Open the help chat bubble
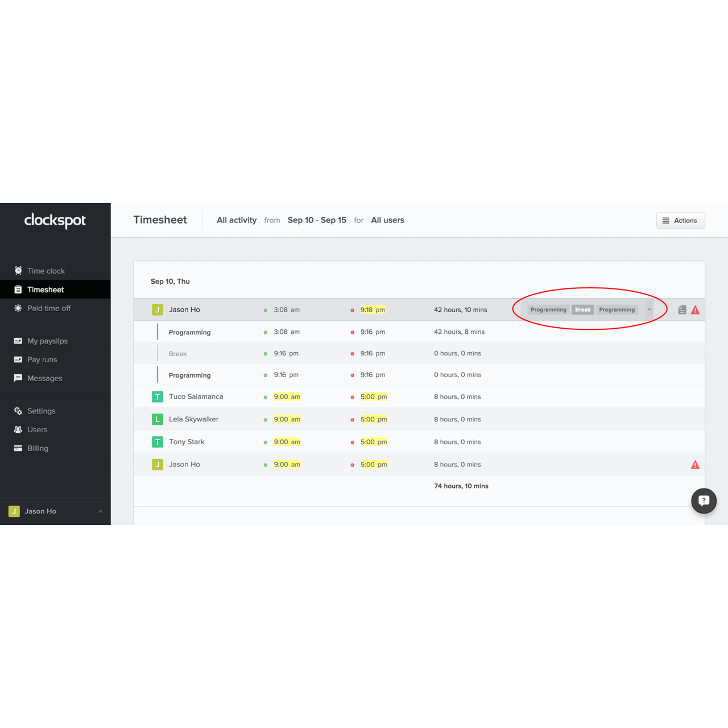The width and height of the screenshot is (728, 728). [704, 501]
